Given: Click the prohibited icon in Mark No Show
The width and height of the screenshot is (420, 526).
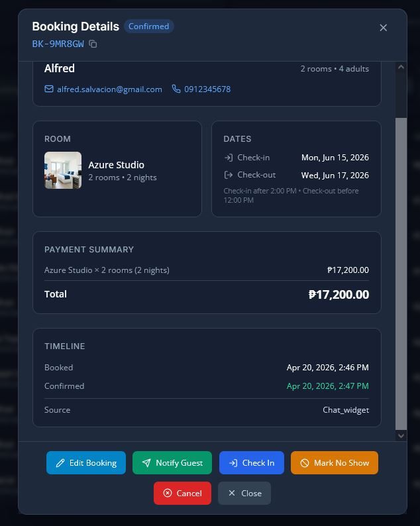Looking at the screenshot, I should pyautogui.click(x=305, y=463).
